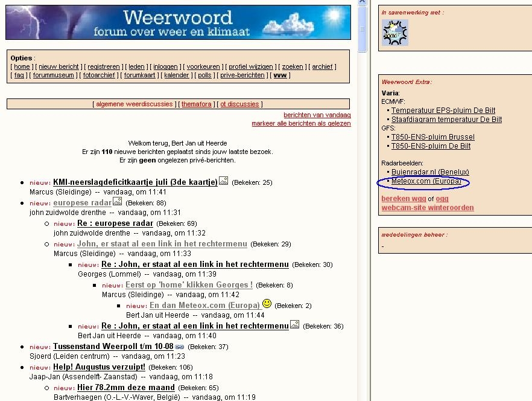The width and height of the screenshot is (532, 401).
Task: Open the europese radar topic by john
Action: coord(83,202)
